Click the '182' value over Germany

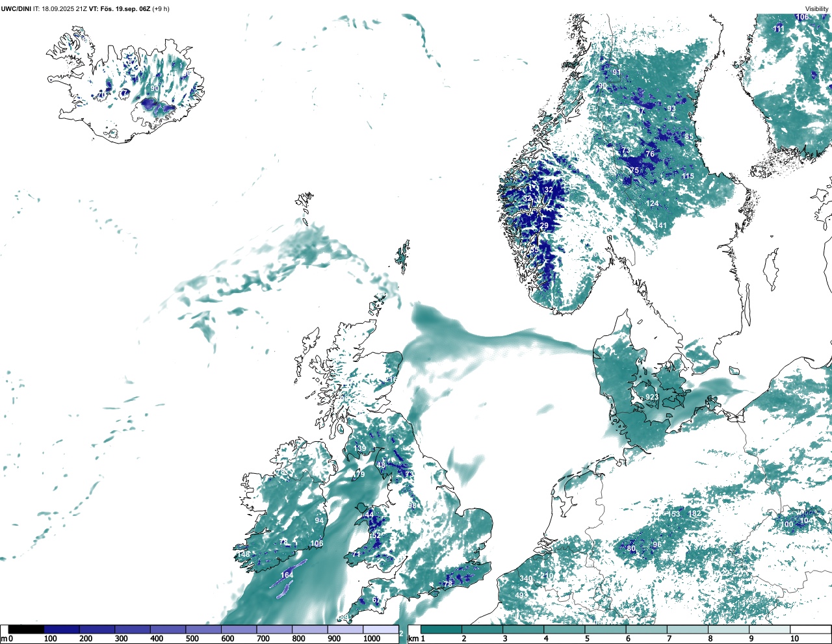[695, 513]
